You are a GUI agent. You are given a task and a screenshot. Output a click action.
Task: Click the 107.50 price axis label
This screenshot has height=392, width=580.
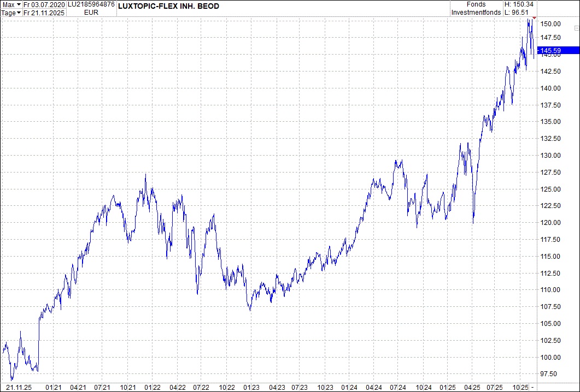click(x=550, y=307)
